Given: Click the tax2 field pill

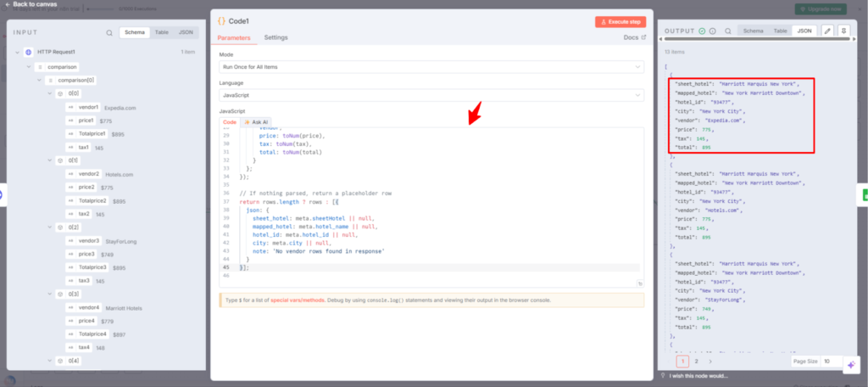Looking at the screenshot, I should point(79,214).
